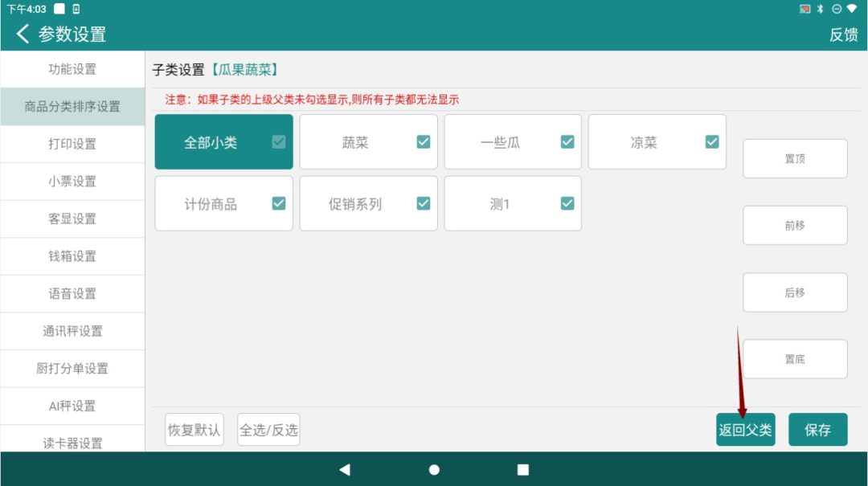Toggle the 计份商品 checkbox
The height and width of the screenshot is (486, 868).
(x=279, y=203)
